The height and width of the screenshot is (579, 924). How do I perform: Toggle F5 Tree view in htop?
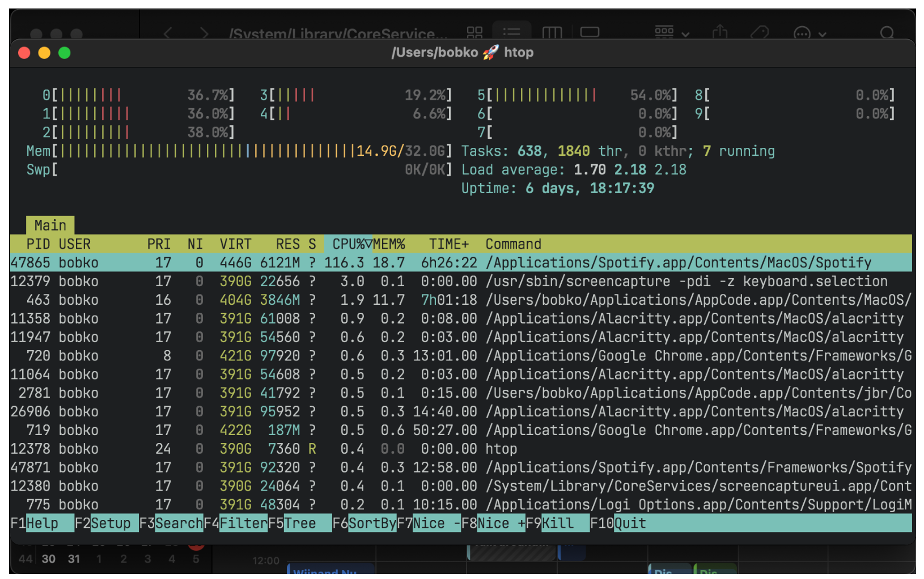point(300,523)
